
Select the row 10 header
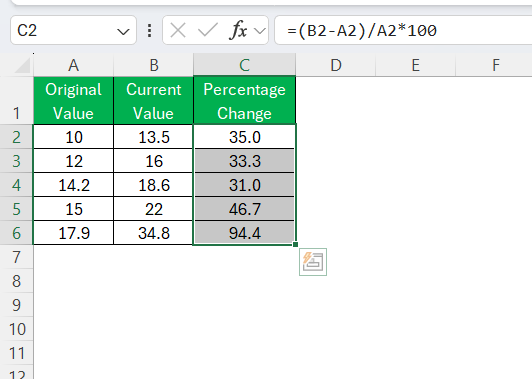[16, 329]
